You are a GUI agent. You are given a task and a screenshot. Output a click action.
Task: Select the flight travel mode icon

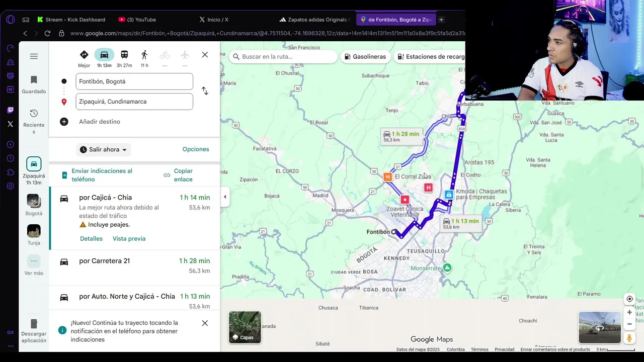(185, 55)
